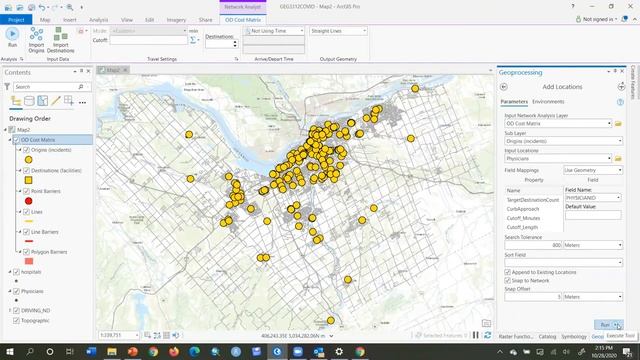This screenshot has width=640, height=360.
Task: Run the OD Cost Matrix analysis
Action: [12, 38]
